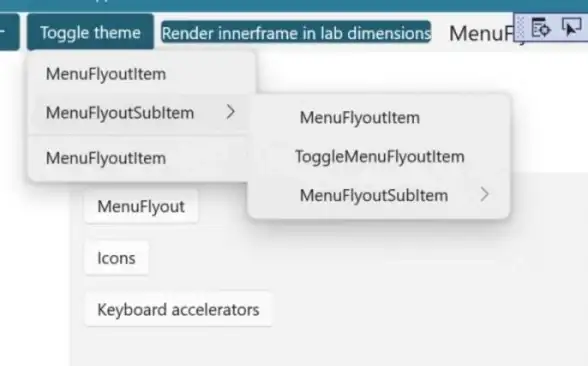
Task: Activate the Select Element debug toolbar icon
Action: (x=571, y=27)
